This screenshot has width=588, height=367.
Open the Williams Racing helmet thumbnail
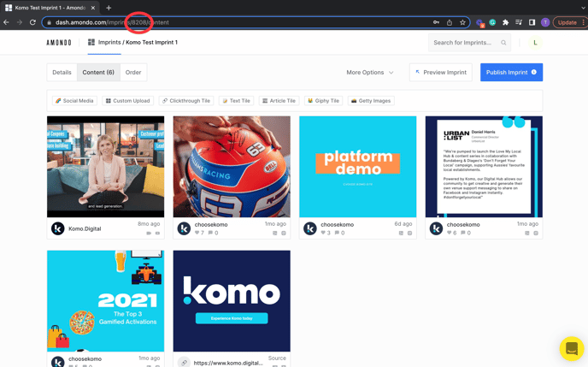tap(232, 167)
